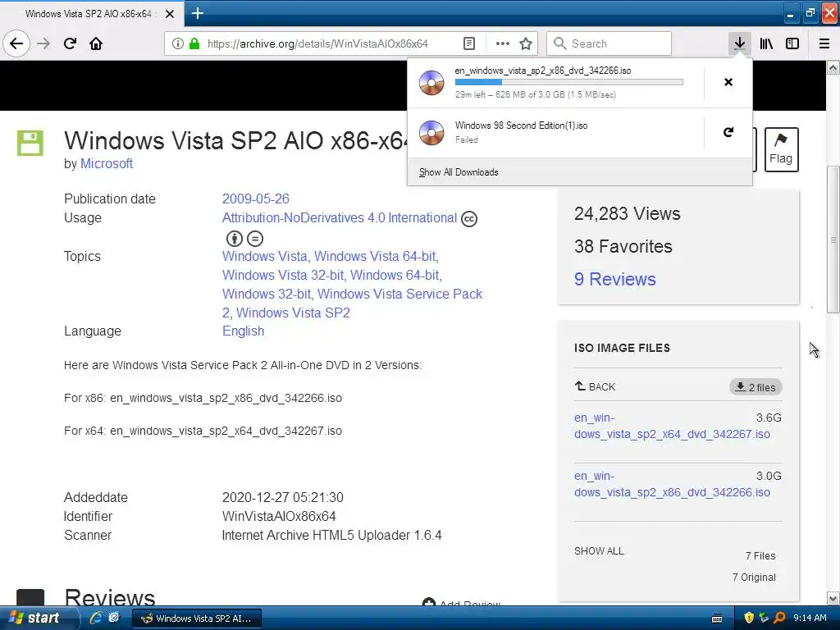Download the x64_dvd_342267.iso file link
The width and height of the screenshot is (840, 630).
tap(672, 426)
